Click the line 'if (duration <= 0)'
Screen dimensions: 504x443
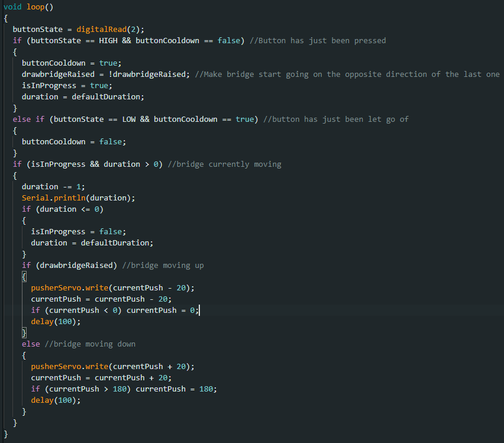click(62, 209)
